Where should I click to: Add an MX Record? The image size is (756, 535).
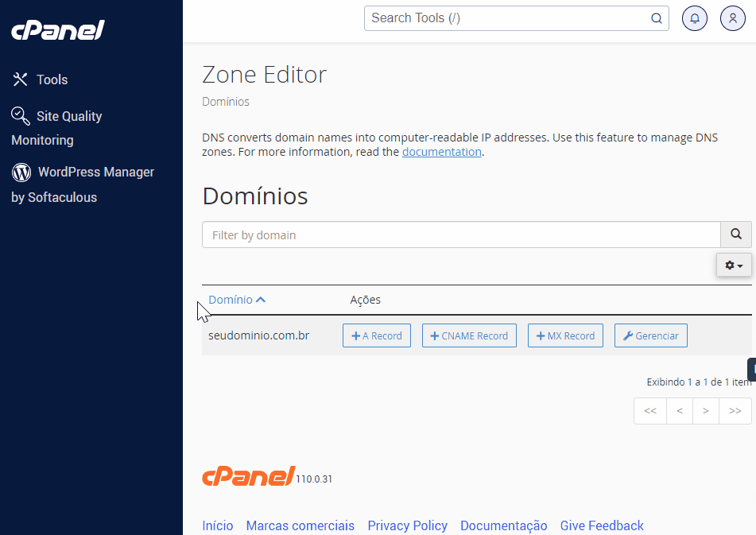[565, 335]
